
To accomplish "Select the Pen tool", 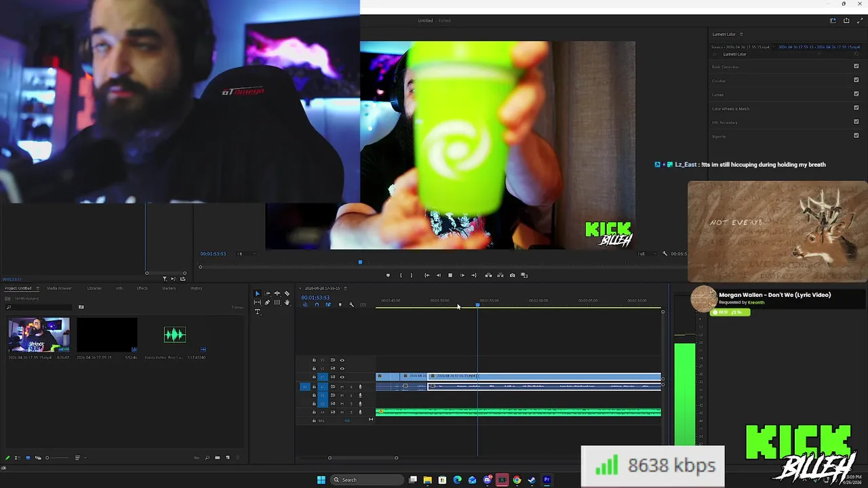I will 267,302.
